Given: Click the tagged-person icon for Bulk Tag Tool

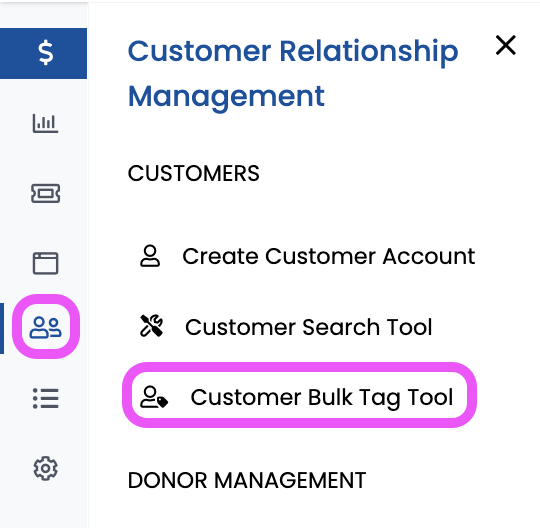Looking at the screenshot, I should tap(154, 397).
